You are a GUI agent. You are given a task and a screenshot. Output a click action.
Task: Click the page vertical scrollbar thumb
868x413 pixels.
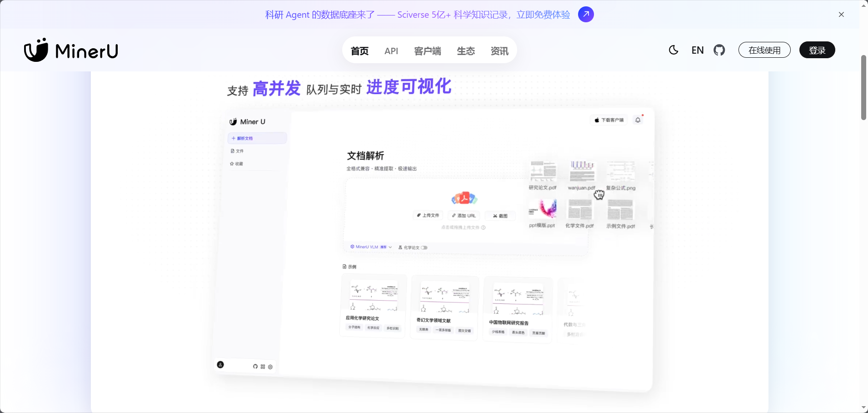click(x=863, y=87)
